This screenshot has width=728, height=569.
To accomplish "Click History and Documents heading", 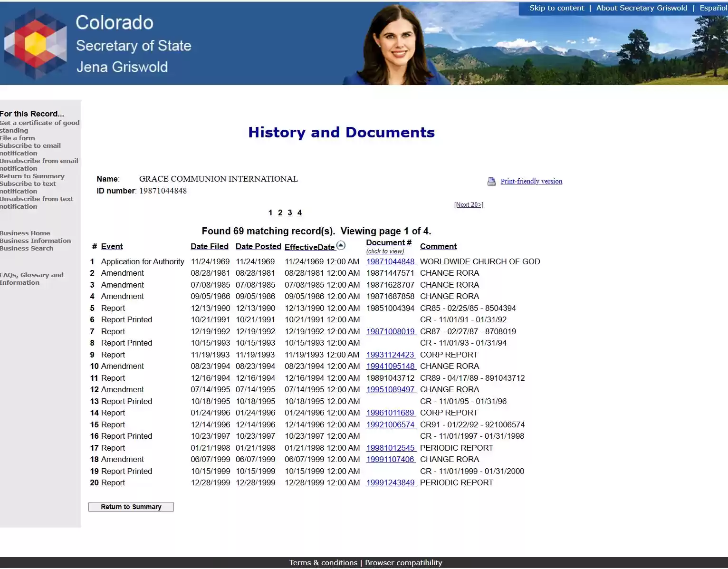I will click(x=341, y=132).
